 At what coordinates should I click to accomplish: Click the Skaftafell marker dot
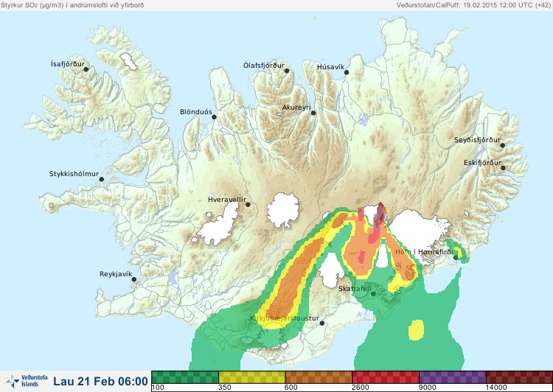(373, 294)
